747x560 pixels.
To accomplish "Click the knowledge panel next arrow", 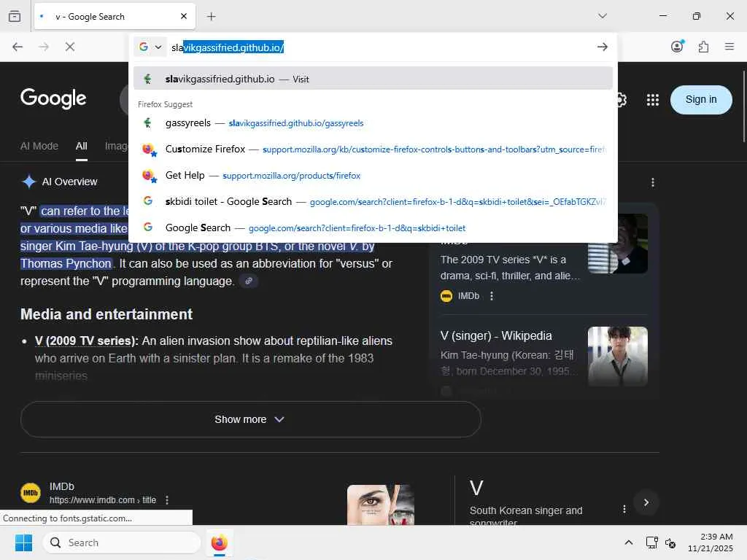I will (646, 502).
